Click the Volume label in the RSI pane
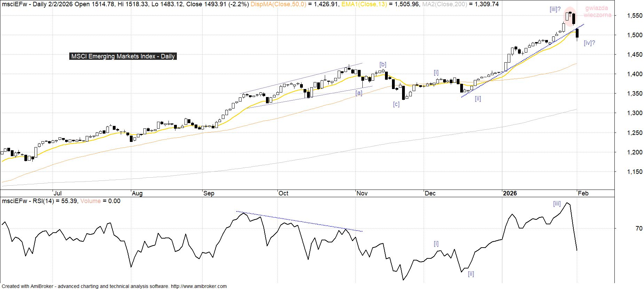Screen dimensions: 644x289 point(91,201)
